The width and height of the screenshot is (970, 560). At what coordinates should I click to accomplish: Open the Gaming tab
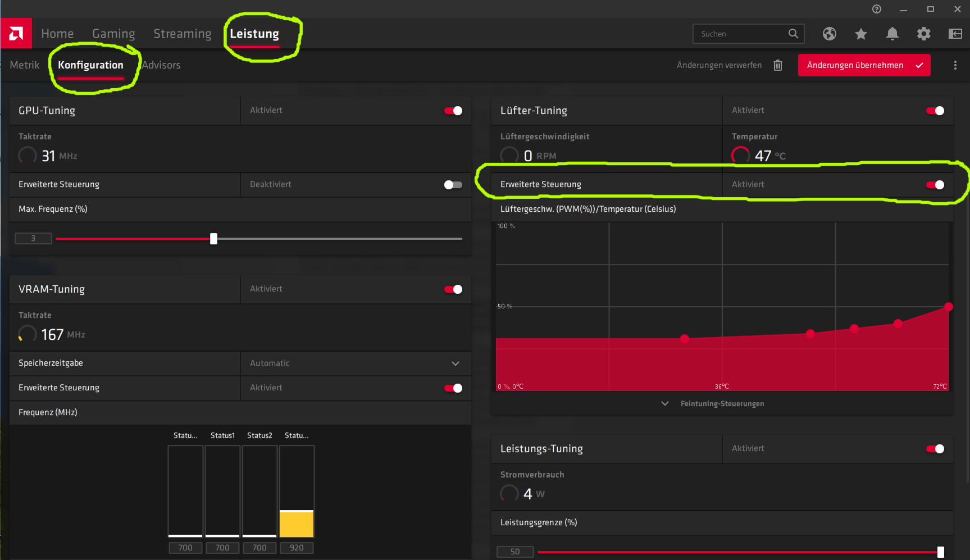tap(113, 34)
